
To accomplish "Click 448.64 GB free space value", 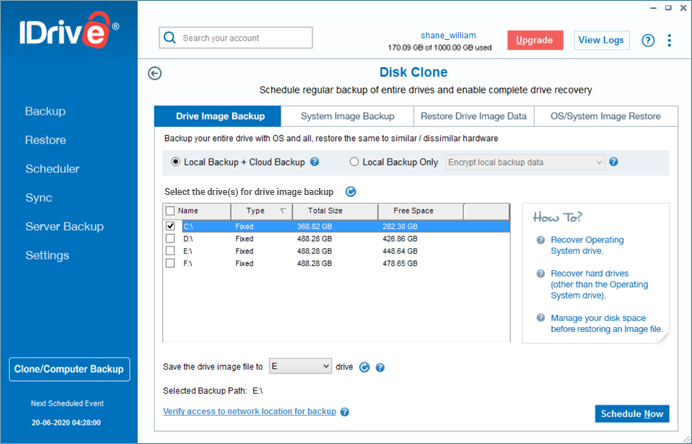I will [400, 251].
